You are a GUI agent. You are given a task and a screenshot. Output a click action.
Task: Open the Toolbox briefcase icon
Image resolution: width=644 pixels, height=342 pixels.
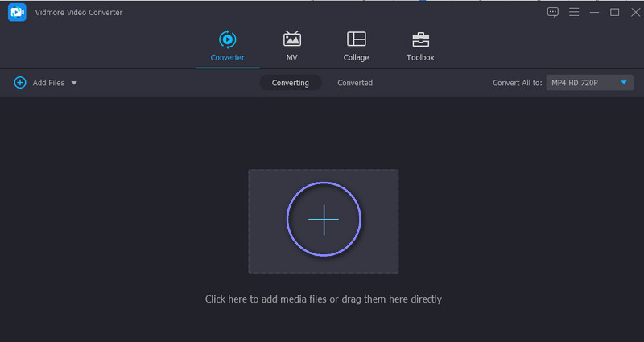(420, 39)
